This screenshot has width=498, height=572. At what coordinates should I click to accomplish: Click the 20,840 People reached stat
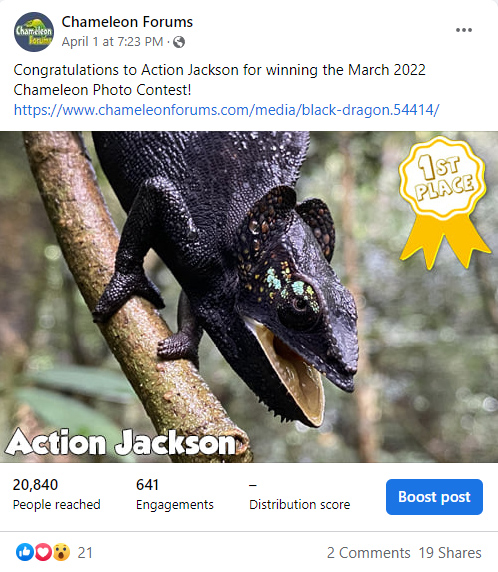click(x=57, y=494)
